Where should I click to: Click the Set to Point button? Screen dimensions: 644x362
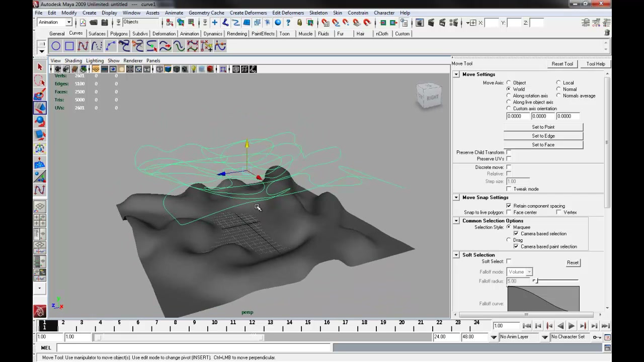543,127
